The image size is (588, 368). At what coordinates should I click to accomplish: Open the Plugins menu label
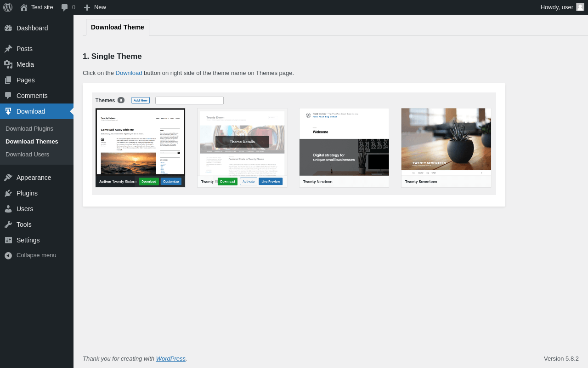coord(27,193)
